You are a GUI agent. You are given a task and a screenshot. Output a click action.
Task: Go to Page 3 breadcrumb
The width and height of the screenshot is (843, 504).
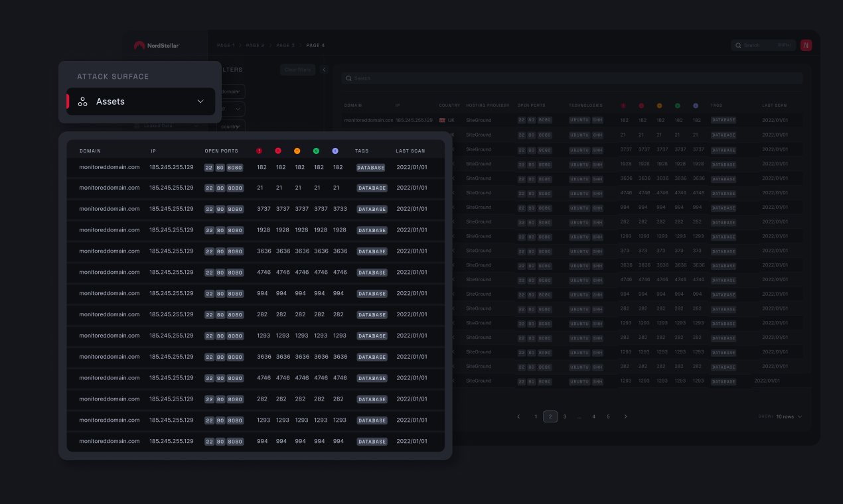(285, 45)
